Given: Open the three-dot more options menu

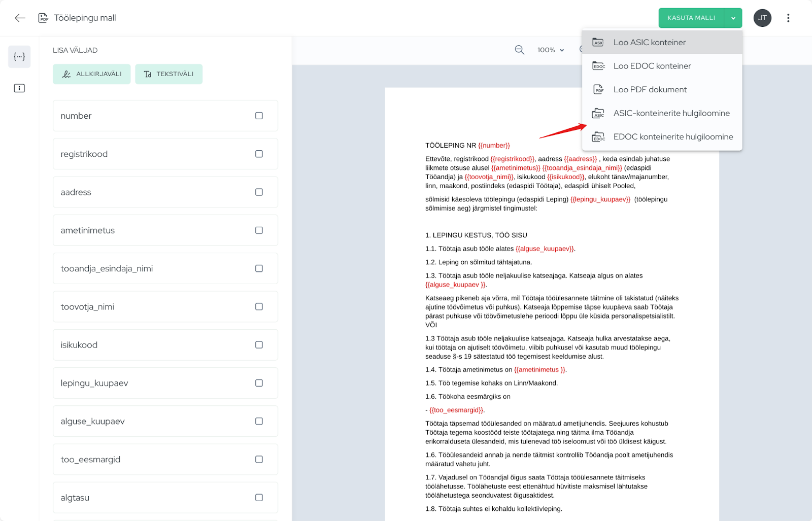Looking at the screenshot, I should coord(788,18).
